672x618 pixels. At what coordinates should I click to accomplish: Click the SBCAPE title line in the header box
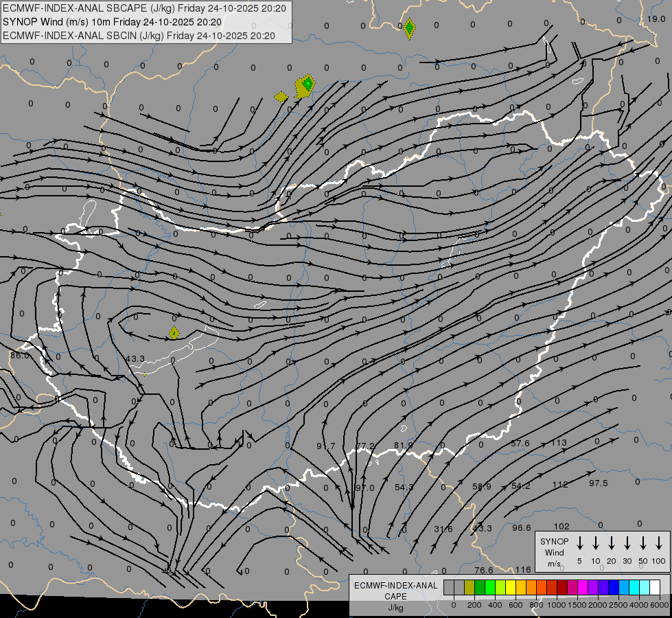coord(144,8)
